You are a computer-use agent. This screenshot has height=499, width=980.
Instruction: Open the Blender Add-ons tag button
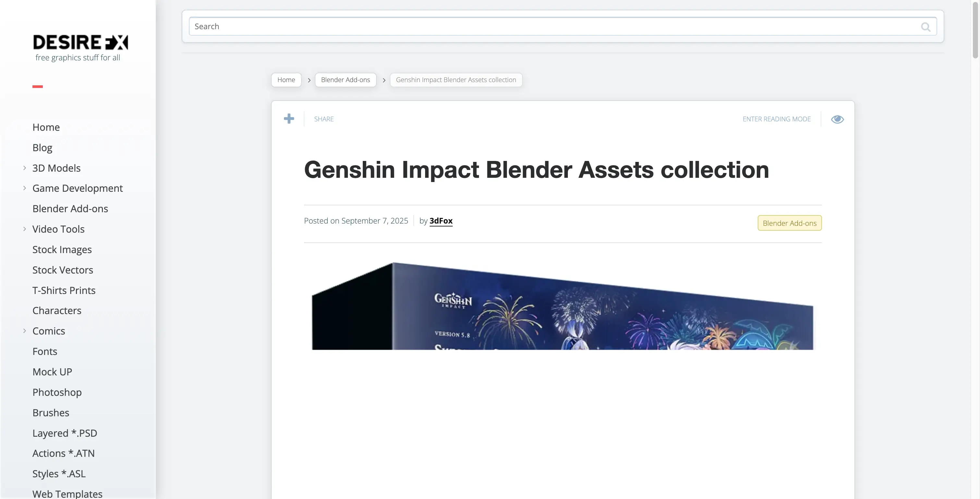click(789, 223)
